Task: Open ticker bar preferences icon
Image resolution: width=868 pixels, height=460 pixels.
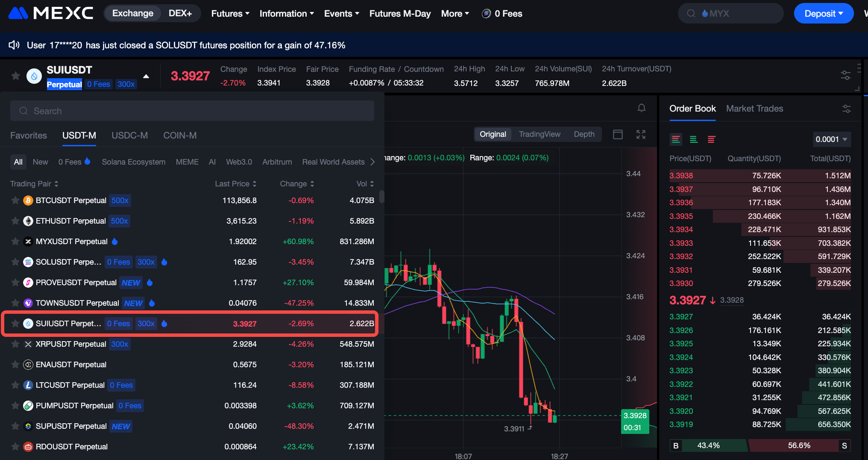Action: (845, 75)
